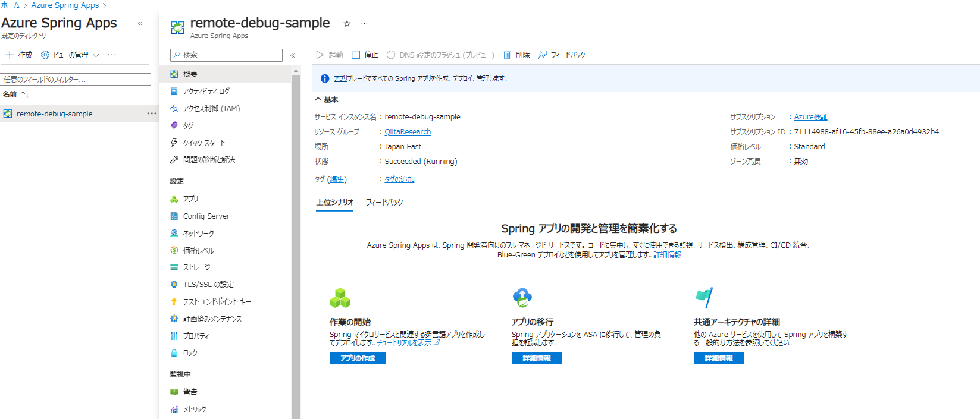Expand the ビューの管理 dropdown chevron
Viewport: 980px width, 419px height.
pos(96,55)
